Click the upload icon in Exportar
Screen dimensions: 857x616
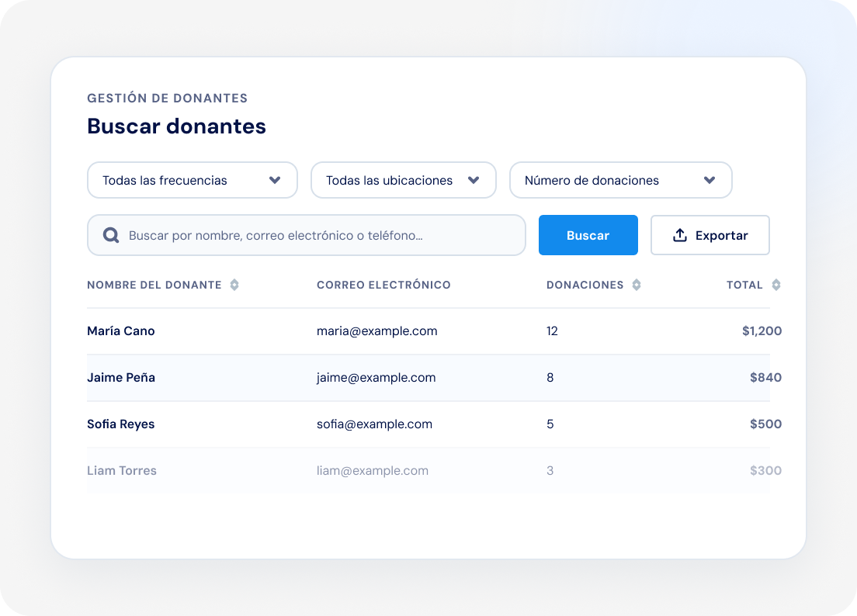click(679, 235)
